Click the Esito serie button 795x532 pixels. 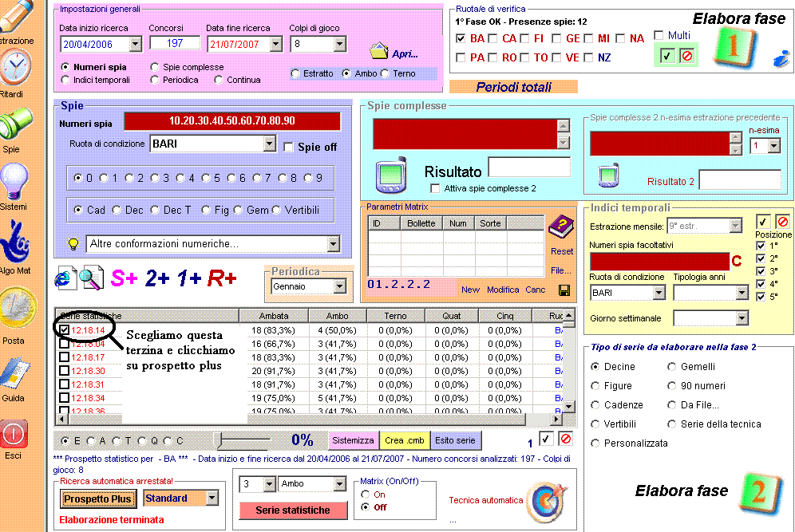(x=455, y=441)
